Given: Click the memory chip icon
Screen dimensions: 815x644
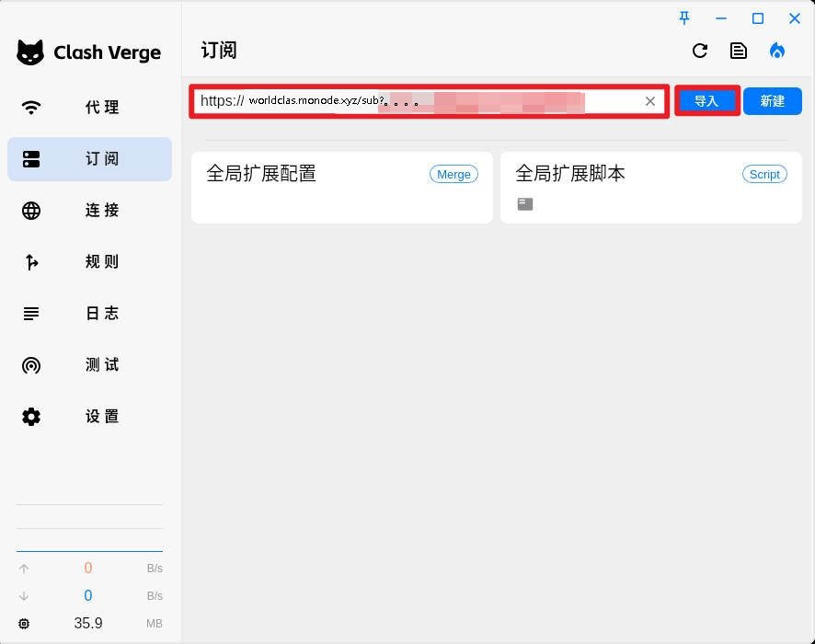Looking at the screenshot, I should 24,623.
